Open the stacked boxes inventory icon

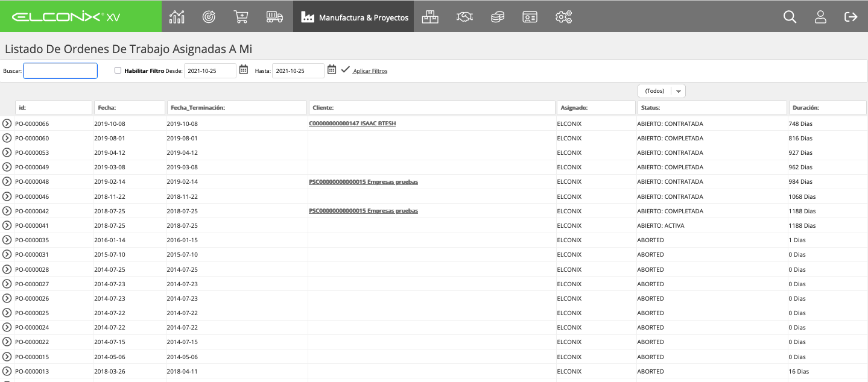tap(430, 17)
